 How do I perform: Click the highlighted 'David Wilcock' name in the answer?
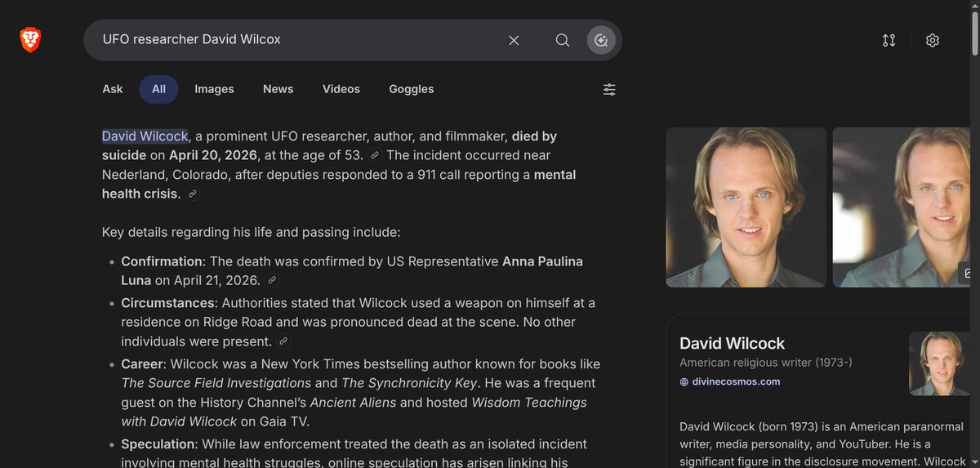pos(145,136)
